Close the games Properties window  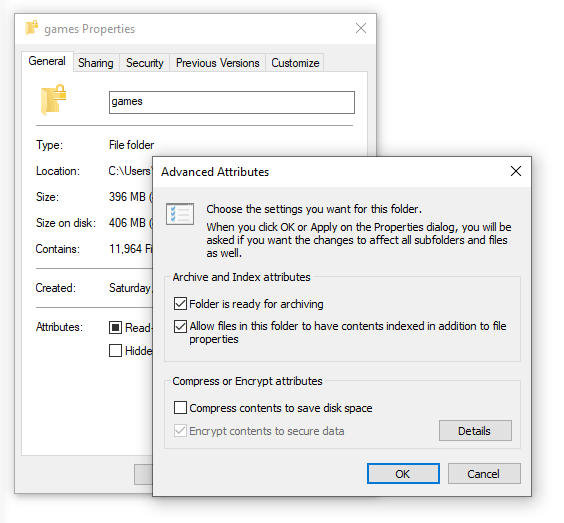click(361, 28)
